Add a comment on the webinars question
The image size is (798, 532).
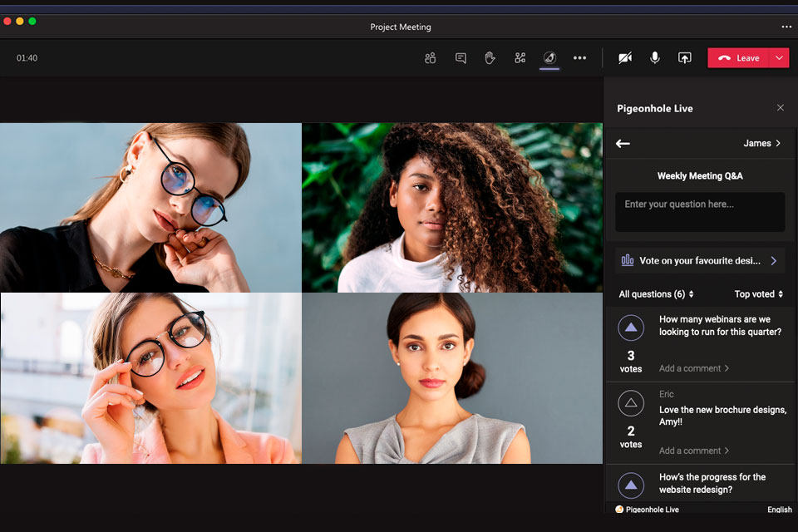click(693, 368)
